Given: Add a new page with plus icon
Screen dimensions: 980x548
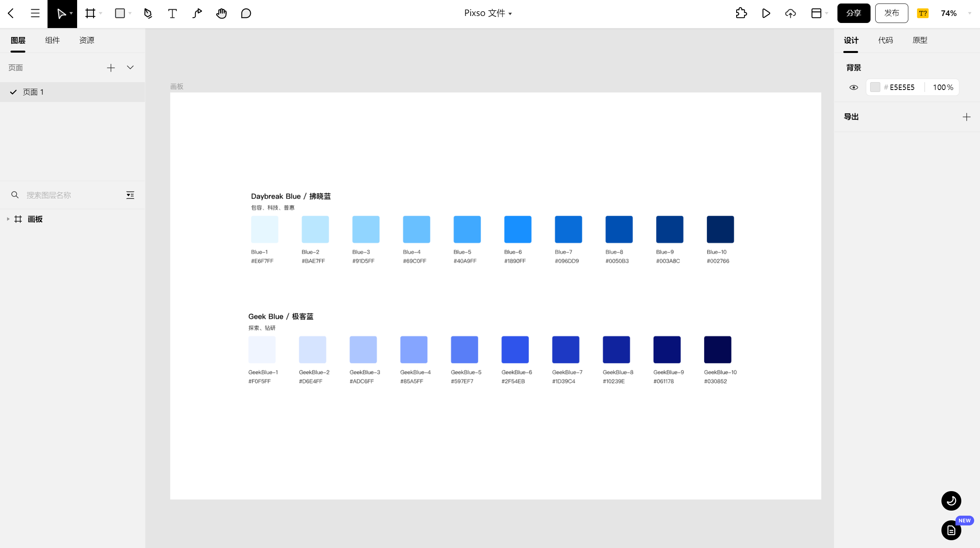Looking at the screenshot, I should 111,68.
